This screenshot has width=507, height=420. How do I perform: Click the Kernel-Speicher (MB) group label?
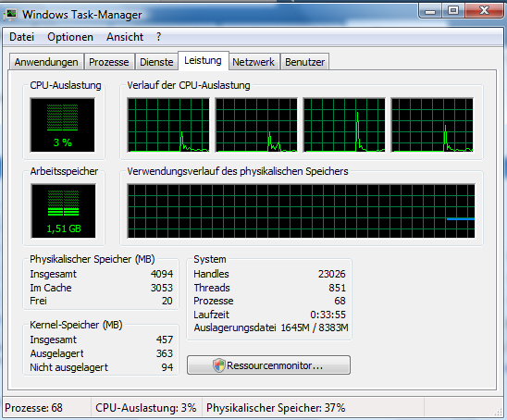76,325
